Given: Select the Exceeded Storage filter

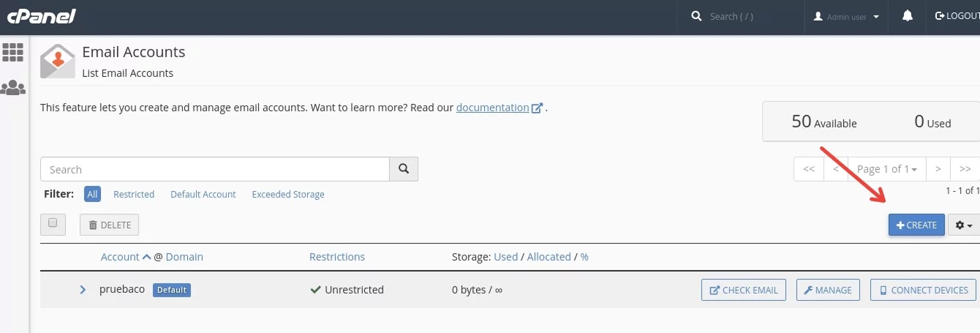Looking at the screenshot, I should [288, 195].
